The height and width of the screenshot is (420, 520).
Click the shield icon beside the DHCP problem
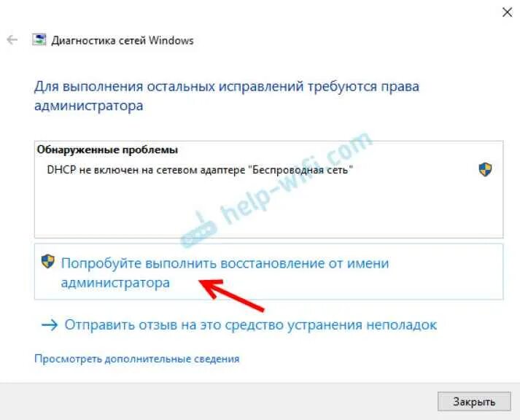coord(485,169)
